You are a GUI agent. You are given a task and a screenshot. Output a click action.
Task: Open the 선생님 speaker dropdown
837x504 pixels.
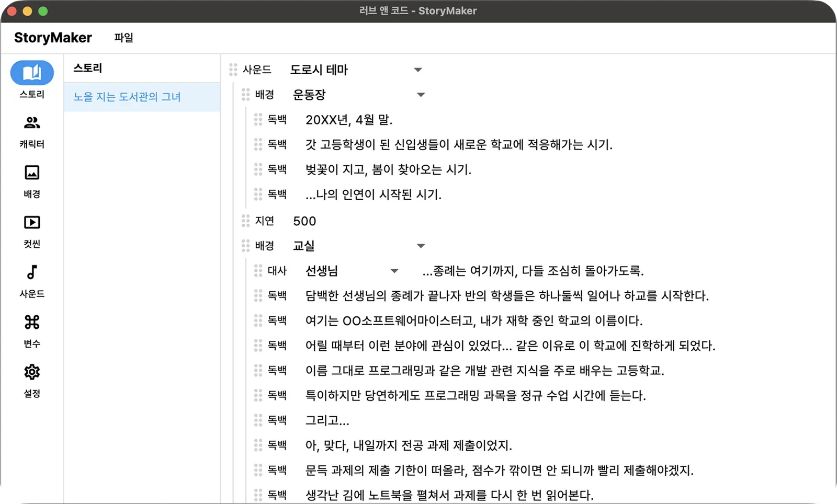pos(352,271)
